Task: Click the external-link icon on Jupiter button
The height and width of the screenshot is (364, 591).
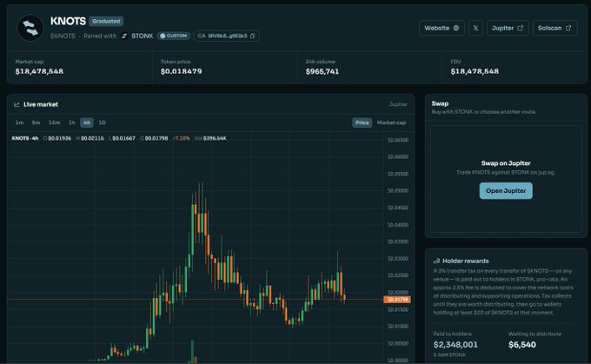Action: point(520,28)
